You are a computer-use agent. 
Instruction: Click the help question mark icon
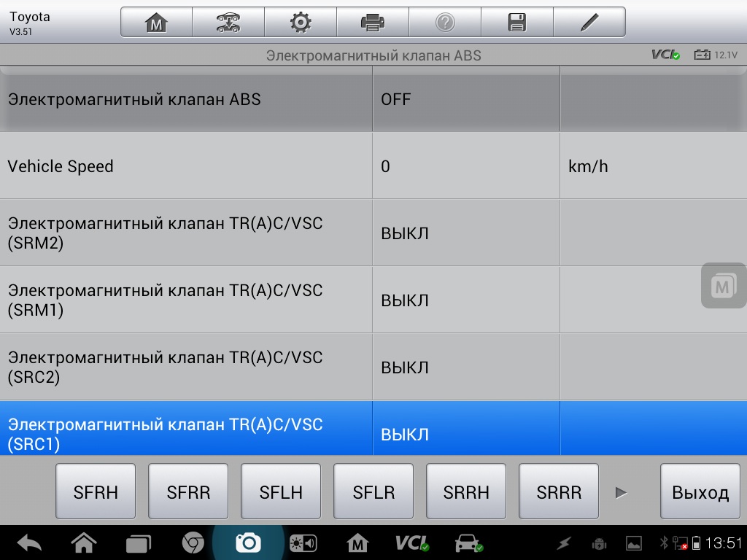pos(444,23)
